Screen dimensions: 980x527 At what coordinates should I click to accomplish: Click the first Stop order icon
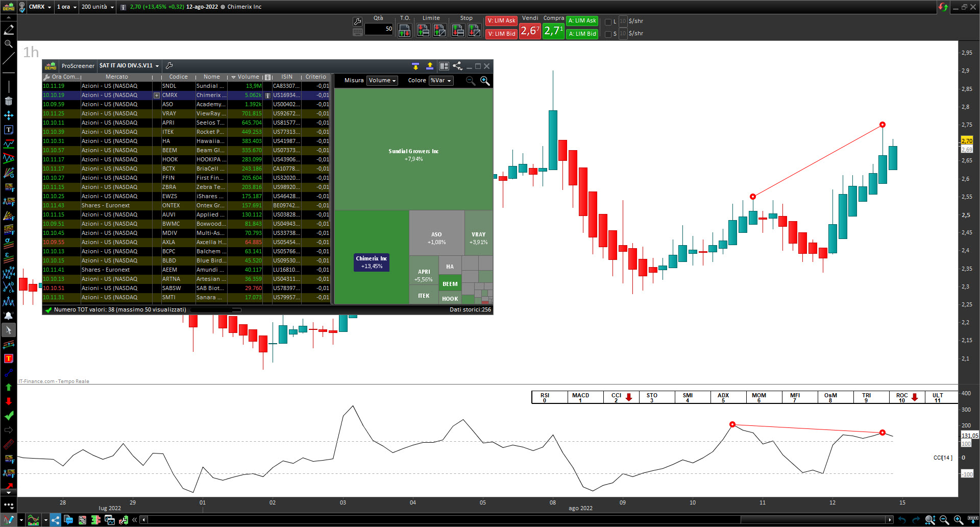click(x=458, y=31)
